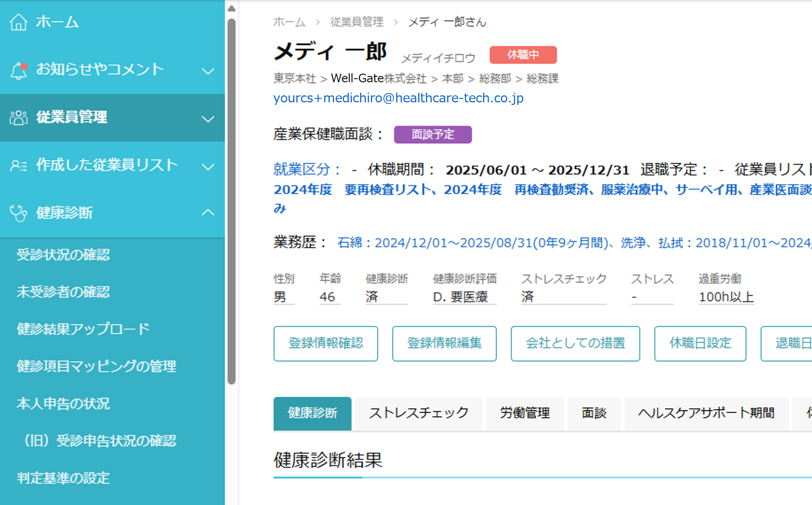Image resolution: width=812 pixels, height=505 pixels.
Task: Click the 休職中 status badge
Action: 523,55
